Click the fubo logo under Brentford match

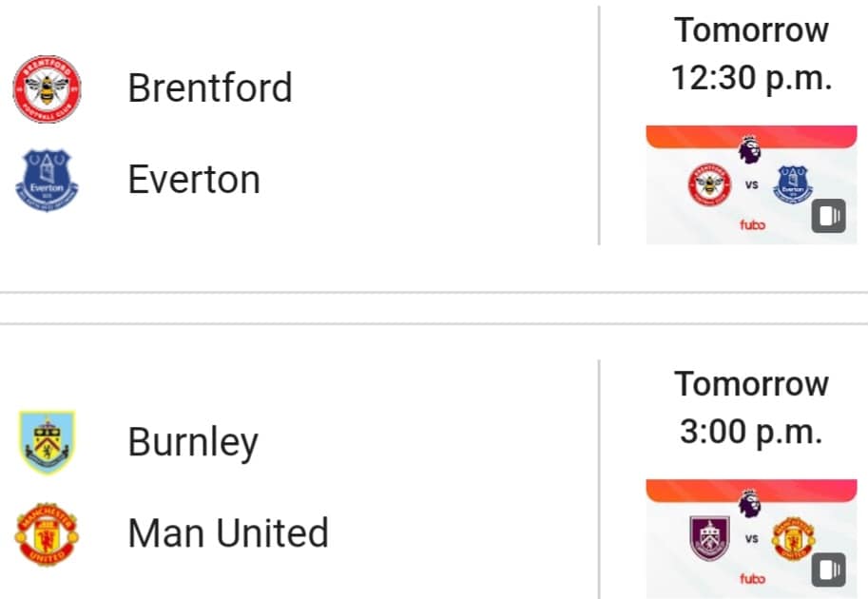point(752,224)
